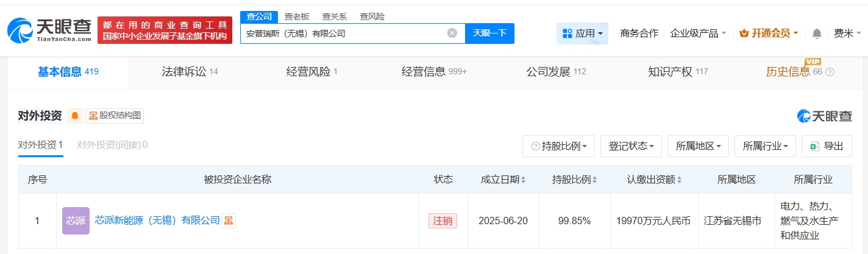This screenshot has height=254, width=868.
Task: Sort by 持股比例 column header arrows
Action: [594, 180]
